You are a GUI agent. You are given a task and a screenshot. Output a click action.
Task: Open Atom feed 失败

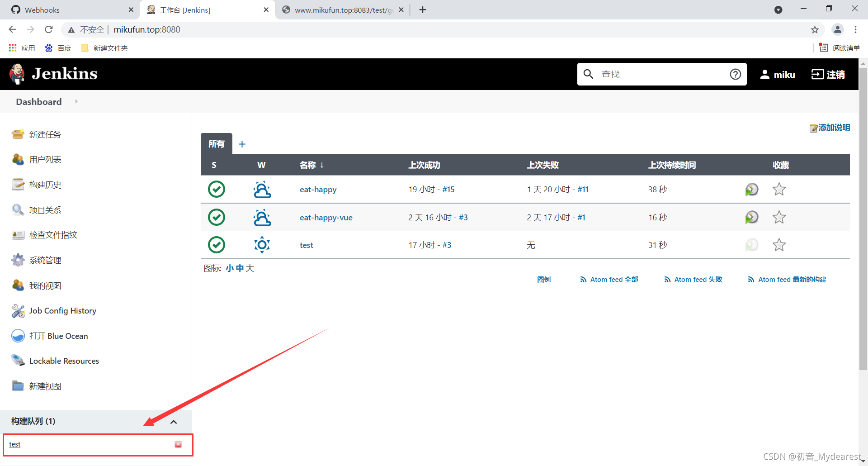(x=693, y=280)
